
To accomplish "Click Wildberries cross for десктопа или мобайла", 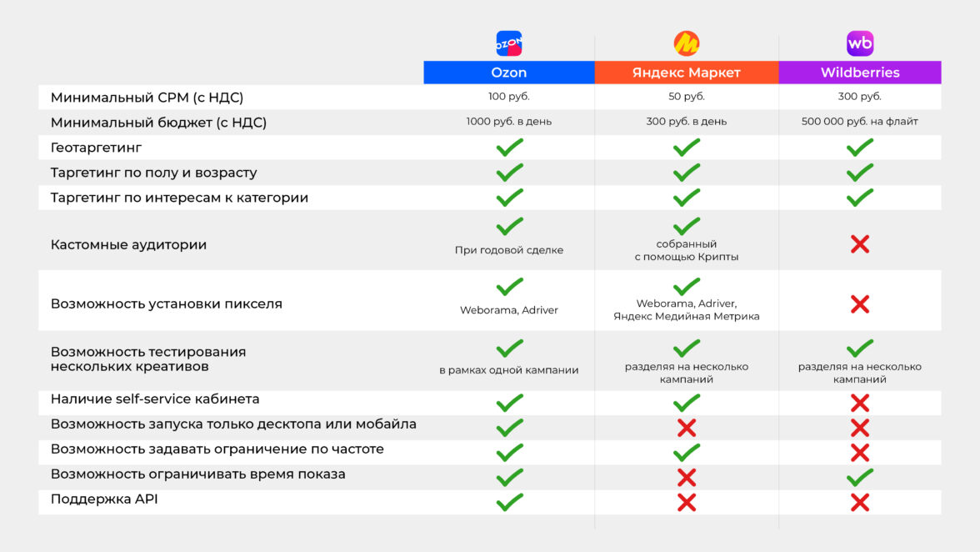I will point(860,429).
